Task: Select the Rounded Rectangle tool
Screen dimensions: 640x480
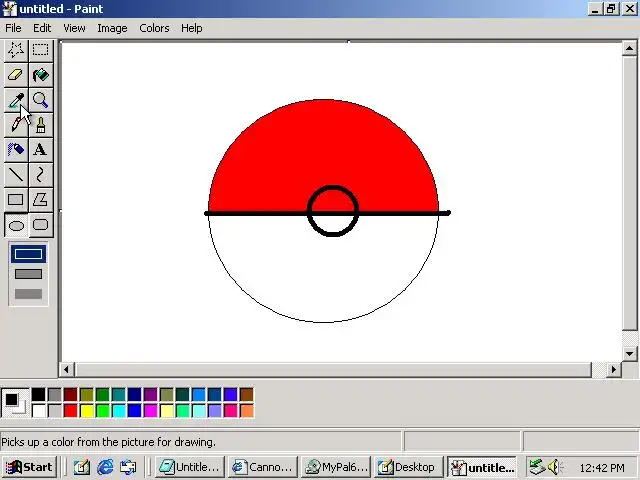Action: [40, 225]
